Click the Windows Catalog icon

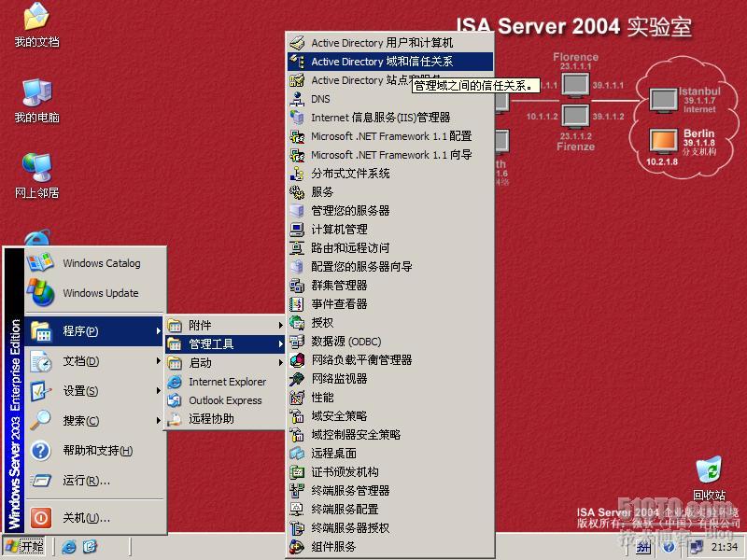tap(40, 263)
